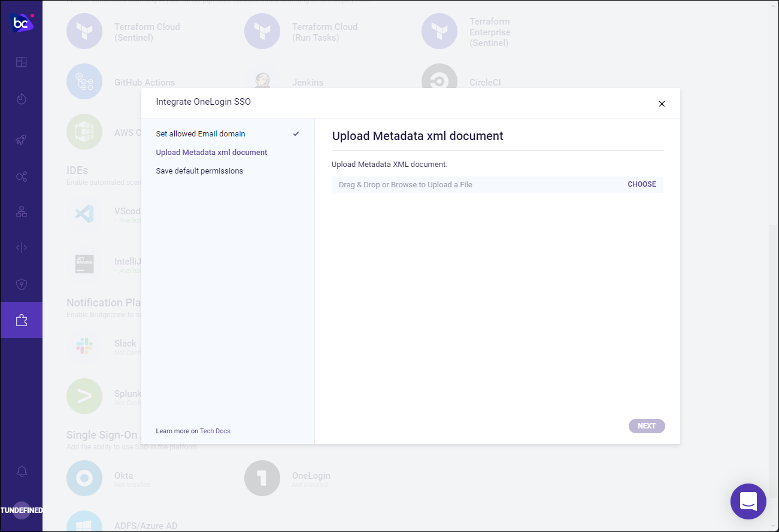
Task: Click the CircleCI integration icon
Action: (x=439, y=76)
